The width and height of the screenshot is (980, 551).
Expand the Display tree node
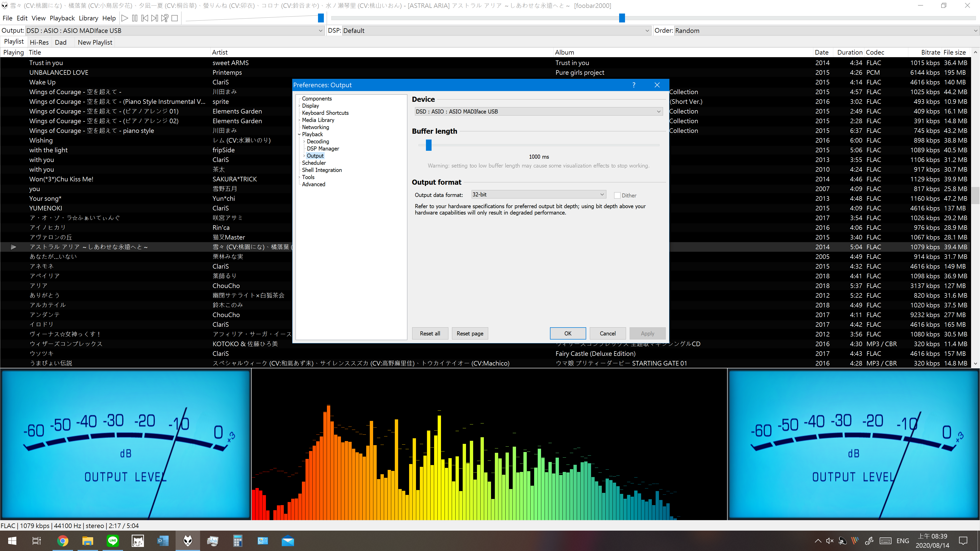[x=299, y=106]
